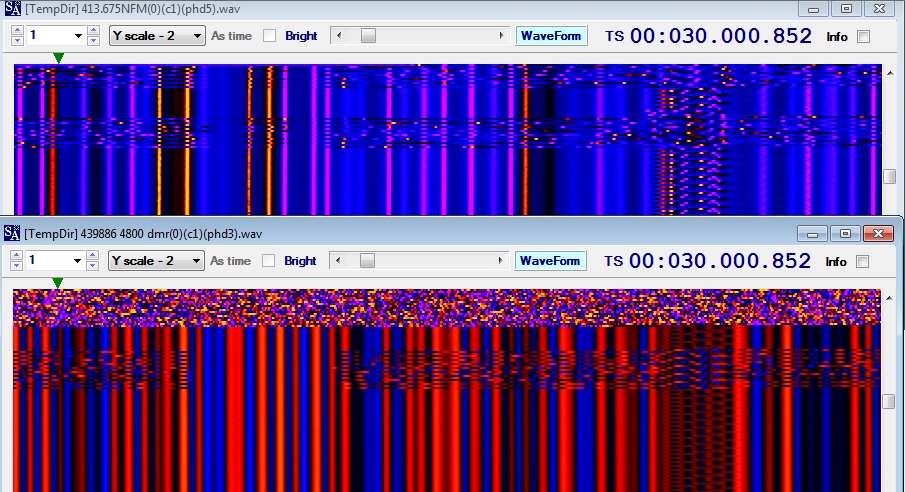Maximize the 413.675NFM window
This screenshot has width=905, height=492.
coord(847,9)
